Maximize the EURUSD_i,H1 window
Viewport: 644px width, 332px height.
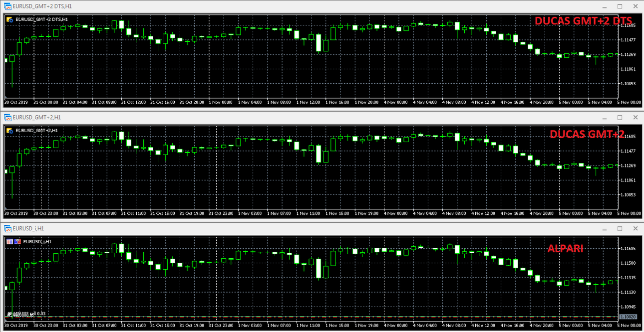(620, 228)
